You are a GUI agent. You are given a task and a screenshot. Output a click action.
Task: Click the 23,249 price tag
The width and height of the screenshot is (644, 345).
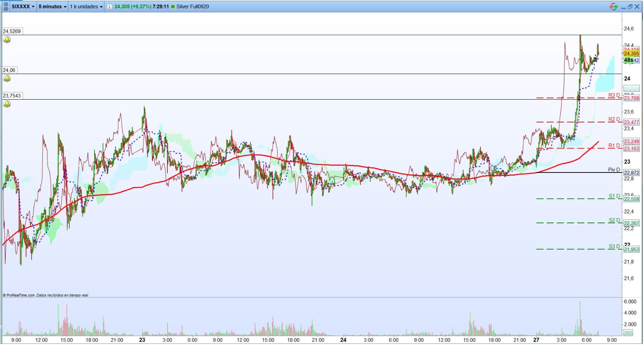tap(631, 142)
